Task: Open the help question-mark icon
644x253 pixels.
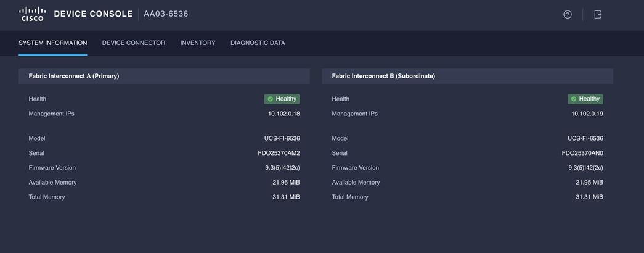Action: (x=567, y=14)
